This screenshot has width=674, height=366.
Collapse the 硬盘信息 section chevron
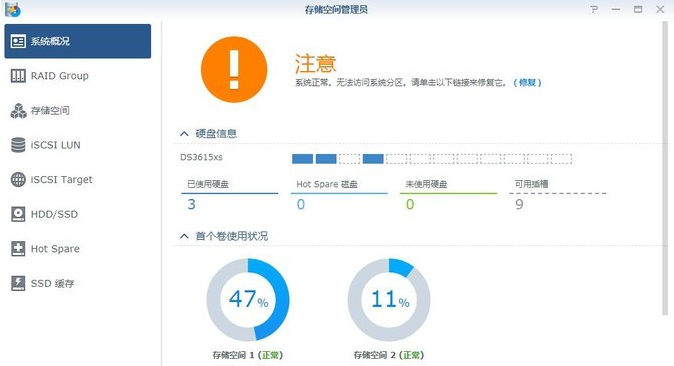point(184,134)
